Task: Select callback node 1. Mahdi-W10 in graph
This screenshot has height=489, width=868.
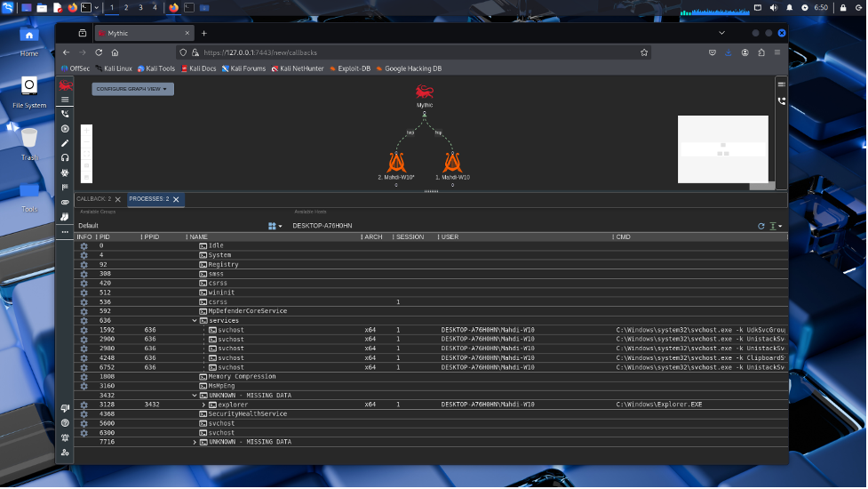Action: tap(453, 165)
